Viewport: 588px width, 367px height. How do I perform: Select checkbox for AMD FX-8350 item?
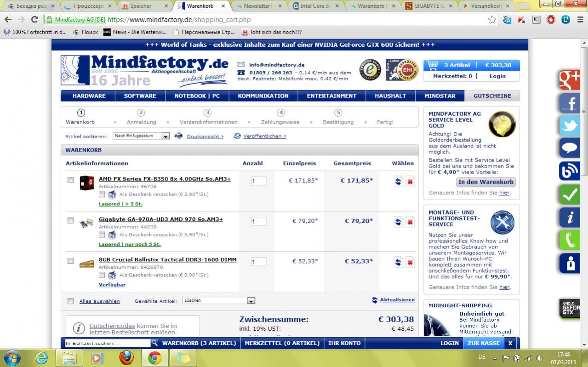coord(70,180)
